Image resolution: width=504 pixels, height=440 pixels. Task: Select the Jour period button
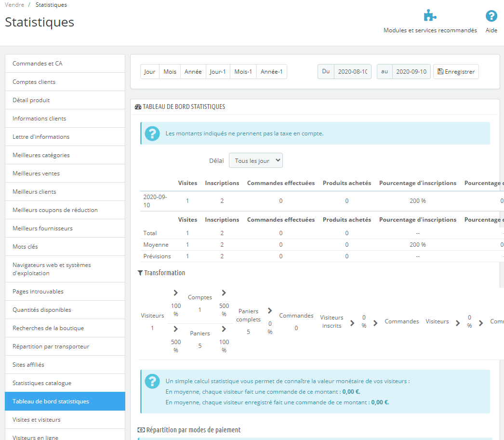[x=149, y=72]
